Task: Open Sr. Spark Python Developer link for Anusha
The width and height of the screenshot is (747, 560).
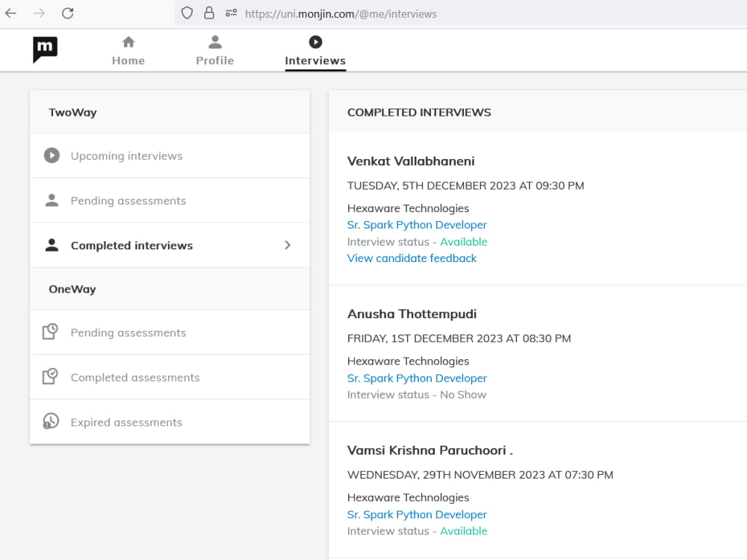Action: coord(417,378)
